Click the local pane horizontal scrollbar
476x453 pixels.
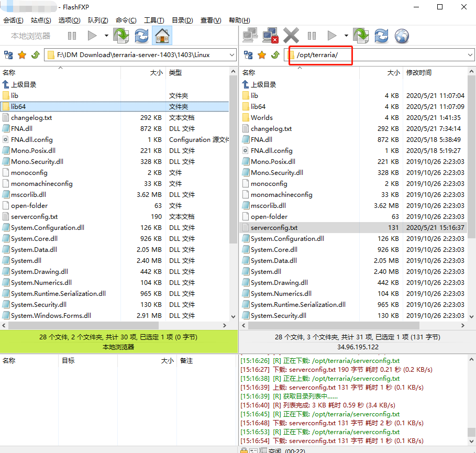(83, 326)
